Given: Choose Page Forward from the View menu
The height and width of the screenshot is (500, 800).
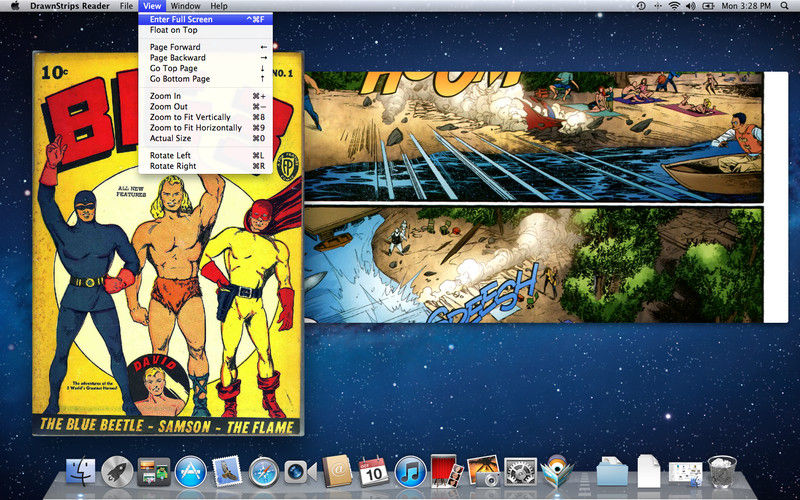Looking at the screenshot, I should pos(205,47).
